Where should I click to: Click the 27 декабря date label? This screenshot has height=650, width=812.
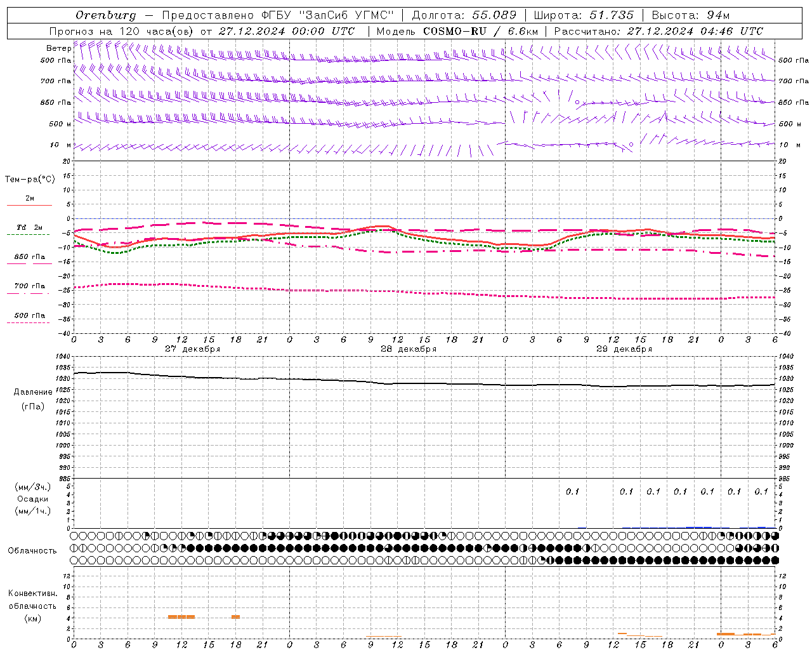tap(193, 349)
